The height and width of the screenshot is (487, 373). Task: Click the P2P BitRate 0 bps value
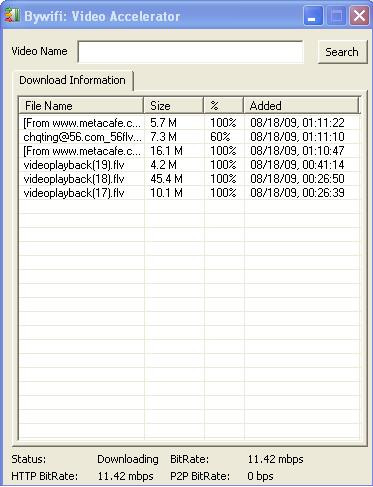260,476
